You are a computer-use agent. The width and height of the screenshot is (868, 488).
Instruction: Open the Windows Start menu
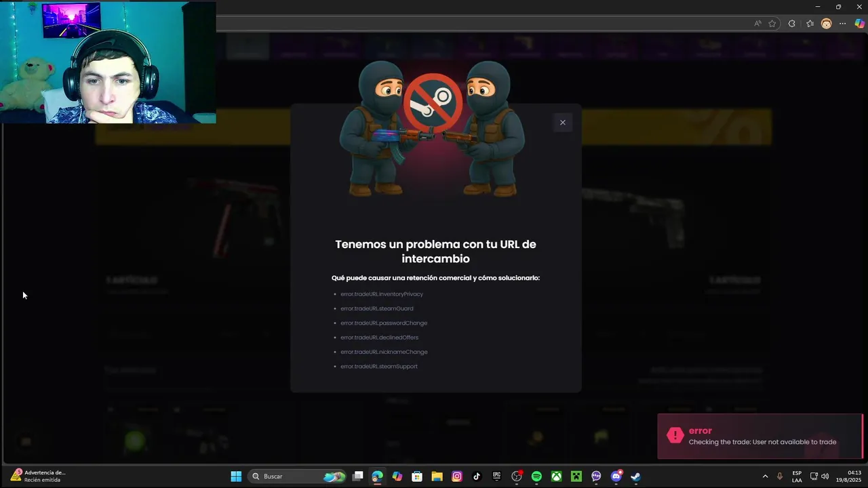tap(236, 476)
